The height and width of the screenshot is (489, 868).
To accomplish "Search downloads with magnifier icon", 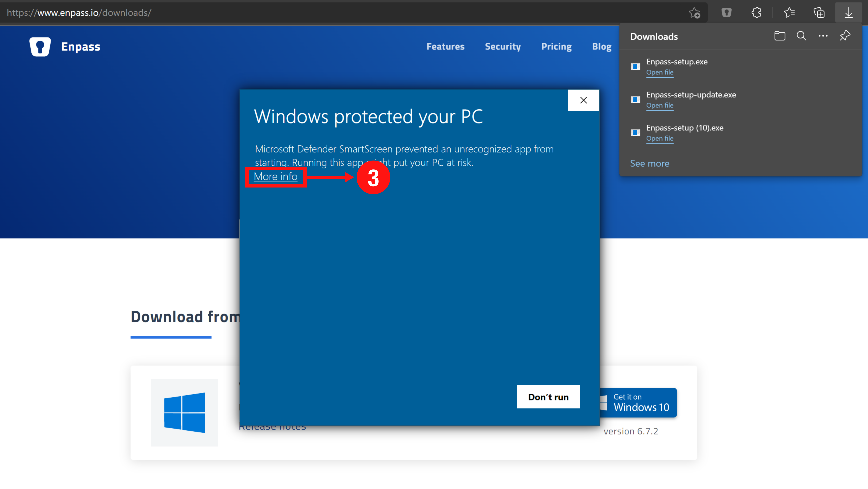I will (x=801, y=36).
